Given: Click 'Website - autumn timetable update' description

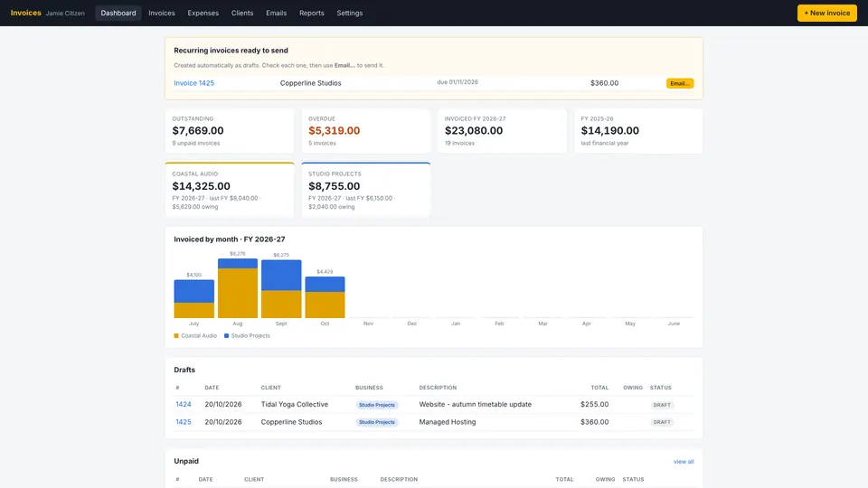Looking at the screenshot, I should 475,405.
